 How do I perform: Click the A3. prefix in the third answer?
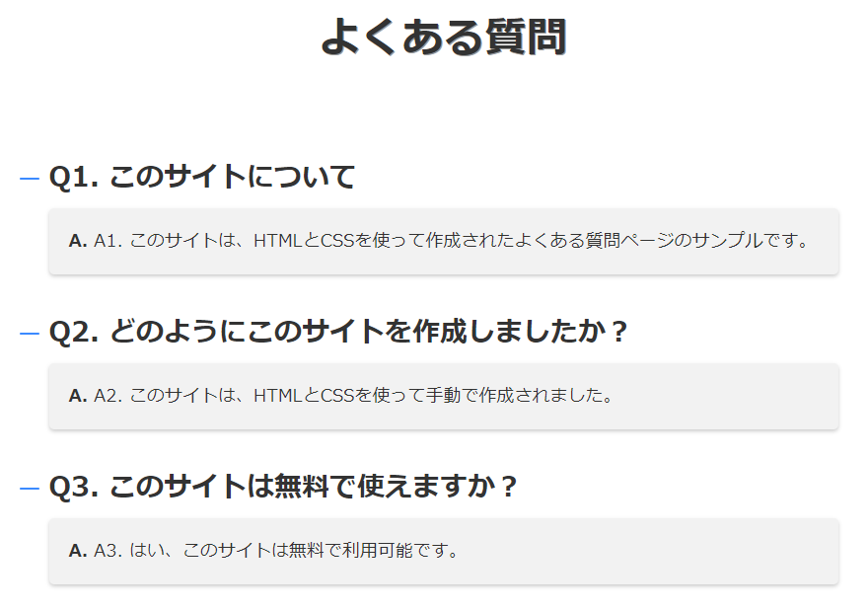pyautogui.click(x=108, y=551)
